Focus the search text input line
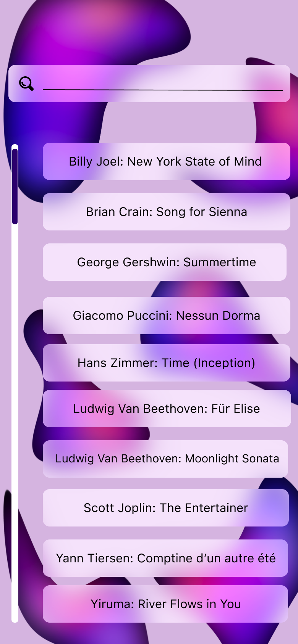Screen dimensions: 298x644 pyautogui.click(x=162, y=84)
